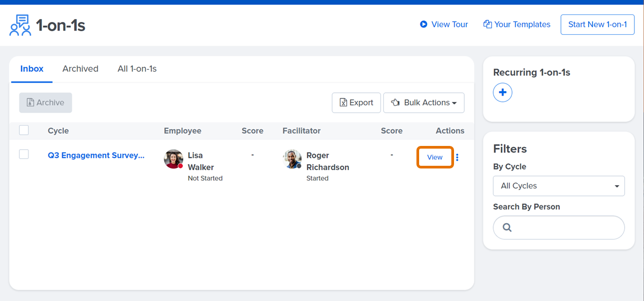This screenshot has height=301, width=644.
Task: Add a recurring 1-on-1 with plus icon
Action: click(x=502, y=93)
